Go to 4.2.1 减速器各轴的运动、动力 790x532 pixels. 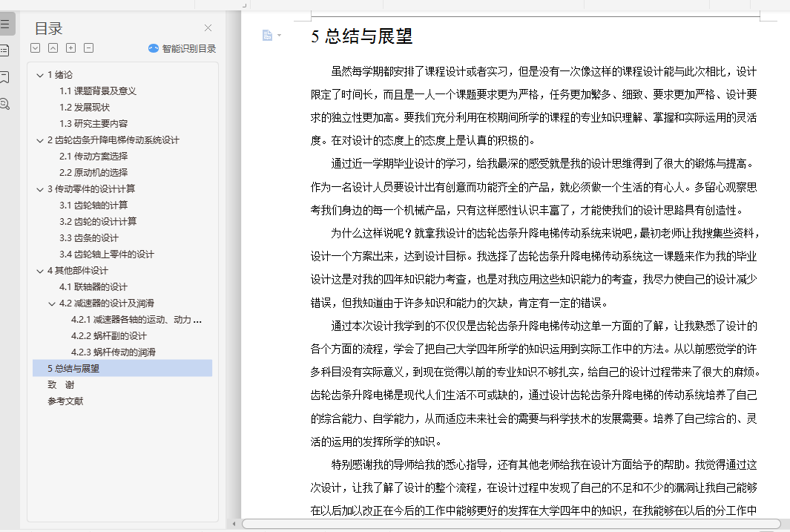point(136,319)
